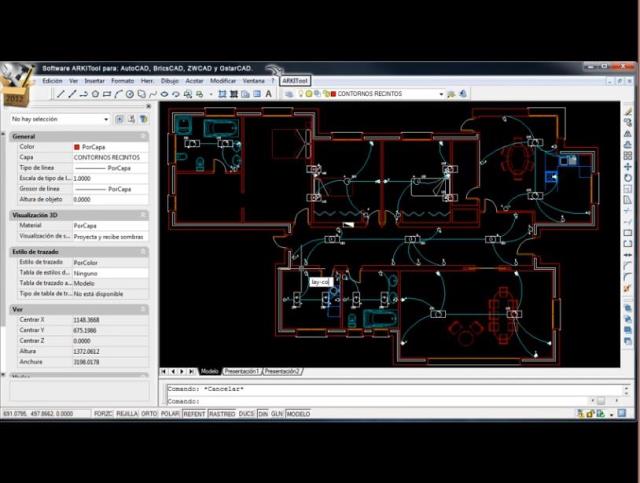
Task: Open the 'No hay selección' dropdown
Action: click(x=60, y=119)
